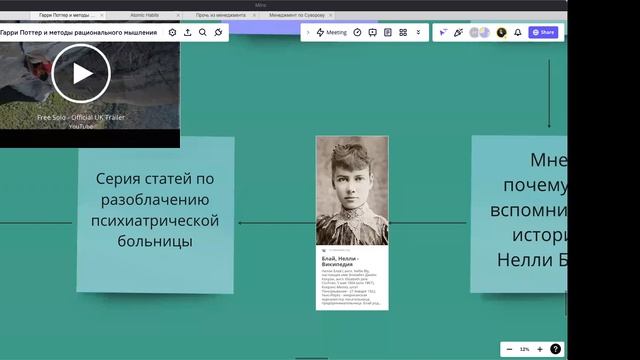Switch to the 'Прочь из менеджмента' tab
Image resolution: width=640 pixels, height=360 pixels.
[x=220, y=15]
